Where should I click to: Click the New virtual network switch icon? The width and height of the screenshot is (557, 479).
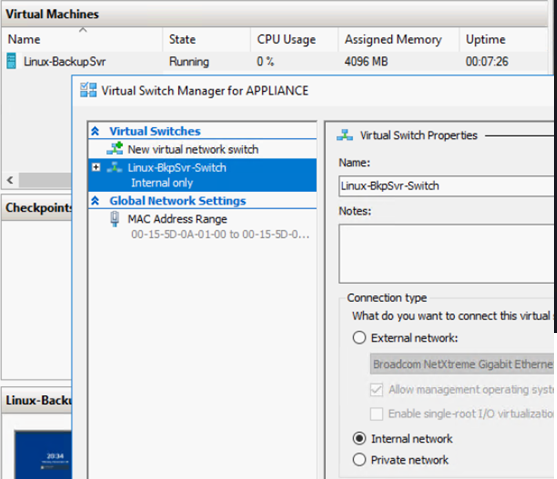coord(115,149)
